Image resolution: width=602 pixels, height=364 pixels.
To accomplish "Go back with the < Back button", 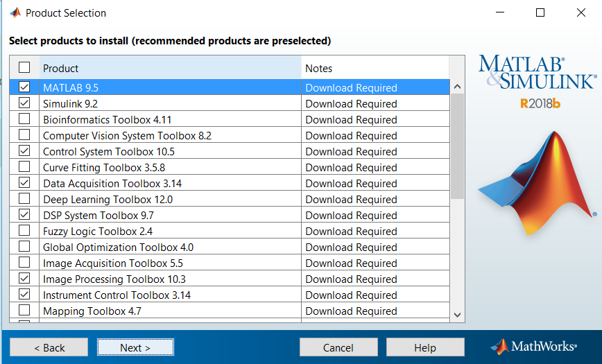I will pyautogui.click(x=49, y=347).
